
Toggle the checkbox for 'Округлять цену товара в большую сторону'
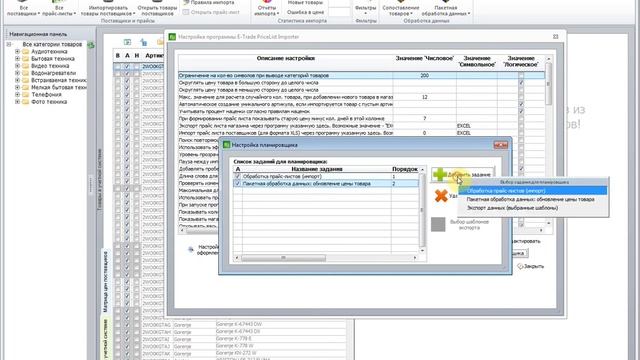point(521,82)
